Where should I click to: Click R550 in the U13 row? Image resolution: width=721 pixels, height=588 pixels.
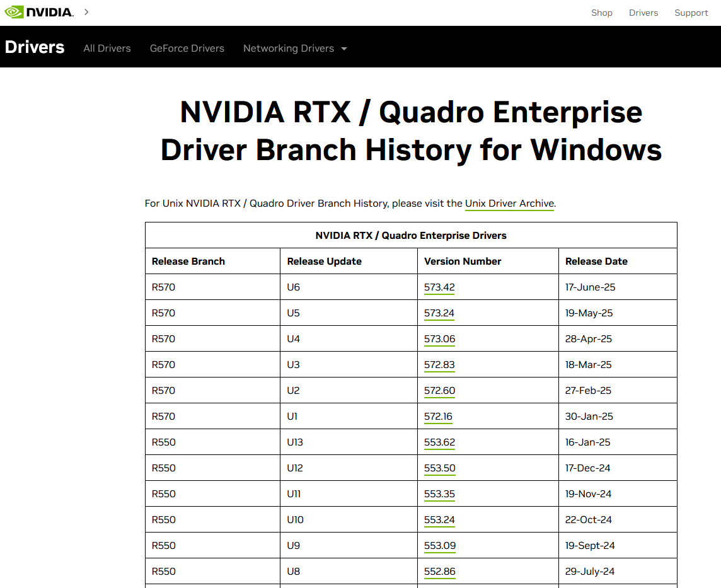point(164,442)
